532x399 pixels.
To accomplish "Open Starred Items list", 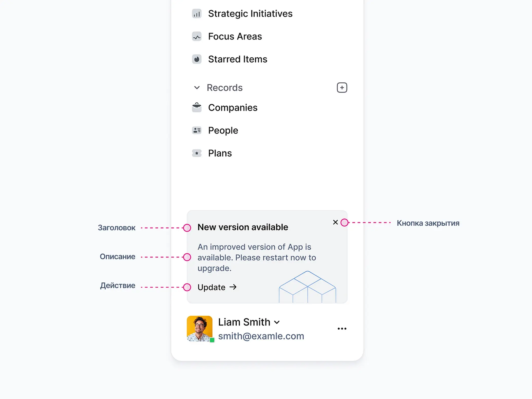I will click(x=237, y=59).
